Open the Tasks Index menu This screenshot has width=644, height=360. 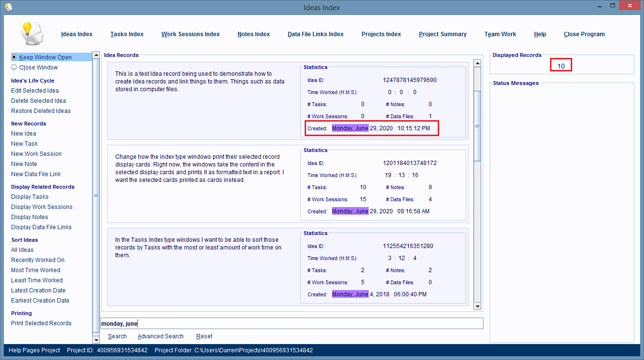coord(127,34)
